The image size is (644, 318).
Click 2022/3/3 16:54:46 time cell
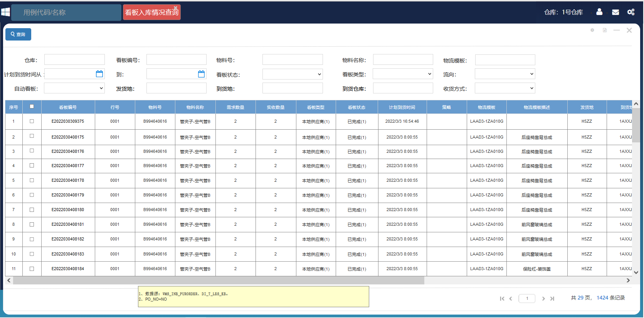pos(402,121)
